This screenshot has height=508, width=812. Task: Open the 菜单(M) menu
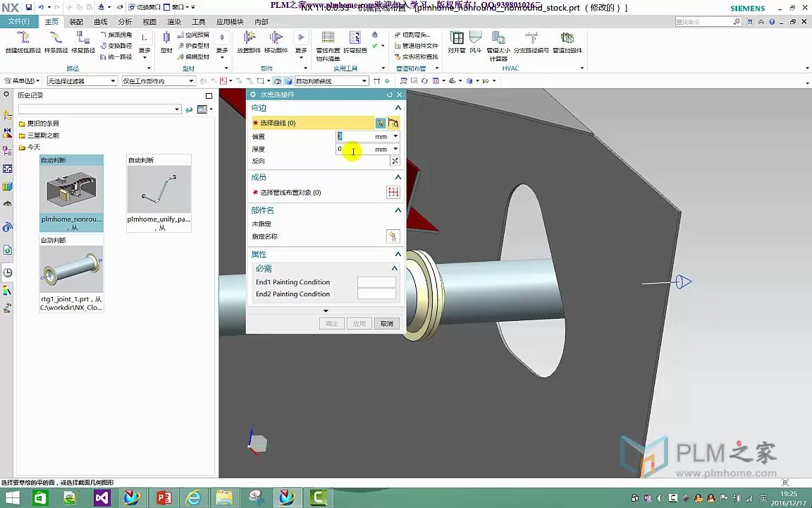[x=22, y=81]
